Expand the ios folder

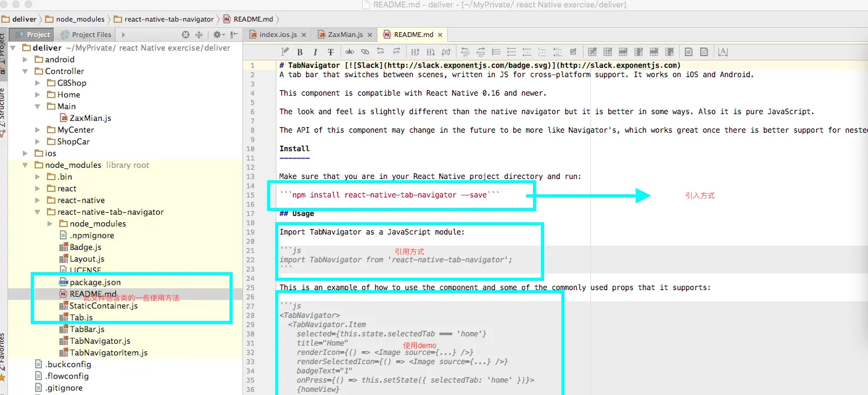(25, 154)
